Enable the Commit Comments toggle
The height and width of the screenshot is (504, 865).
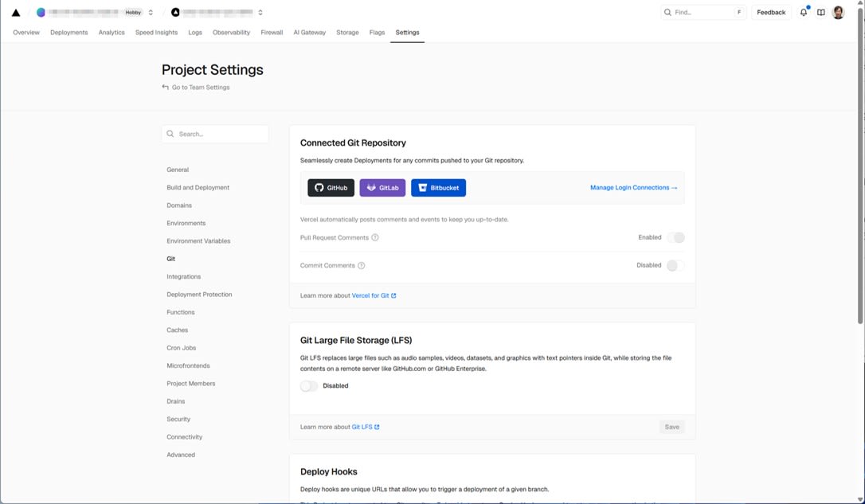[x=676, y=265]
